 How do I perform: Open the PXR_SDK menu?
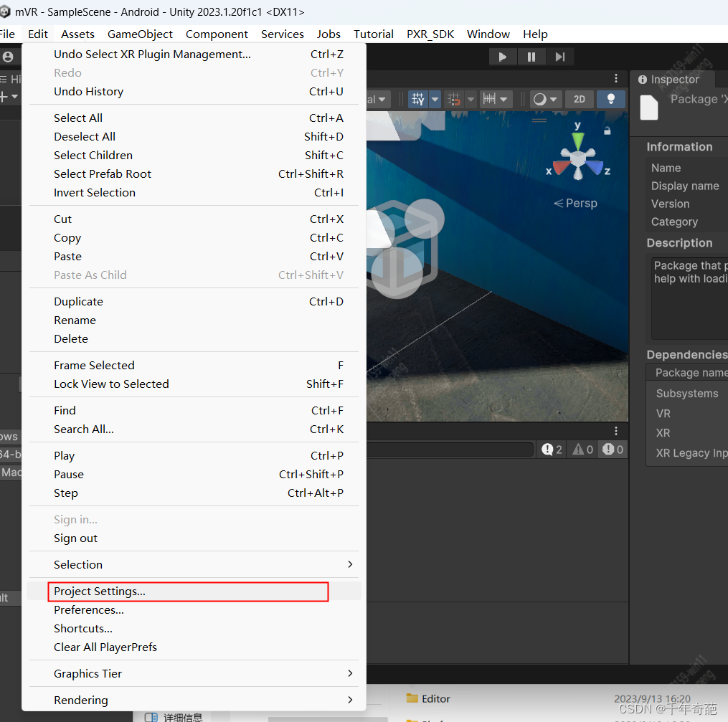pyautogui.click(x=430, y=34)
